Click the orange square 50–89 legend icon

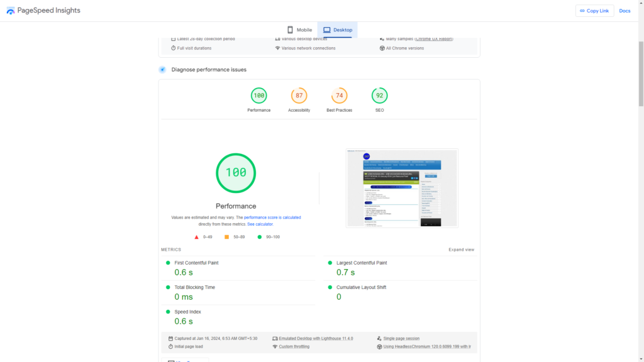click(x=226, y=237)
